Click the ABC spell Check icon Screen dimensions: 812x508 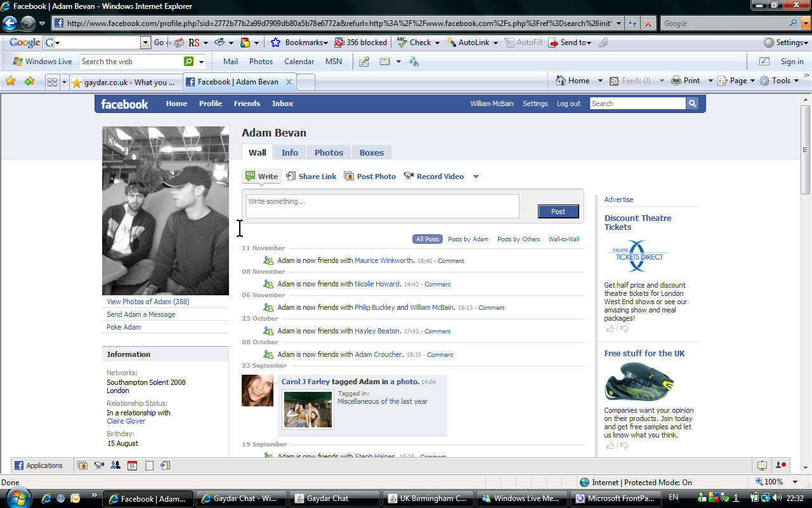pyautogui.click(x=402, y=43)
